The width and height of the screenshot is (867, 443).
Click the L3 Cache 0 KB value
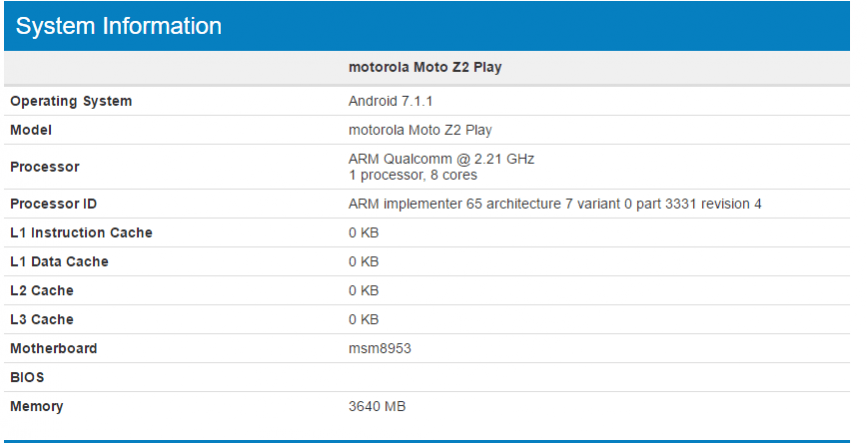point(364,320)
